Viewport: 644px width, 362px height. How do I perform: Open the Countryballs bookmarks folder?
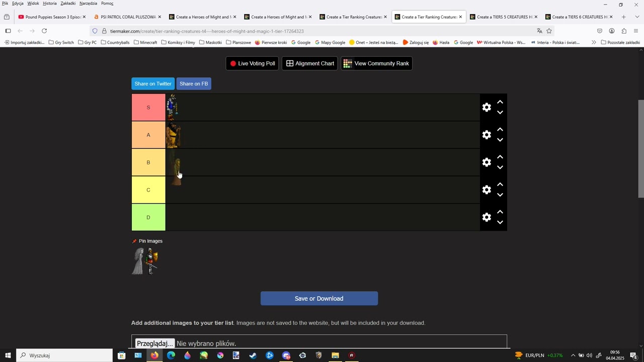(x=115, y=43)
